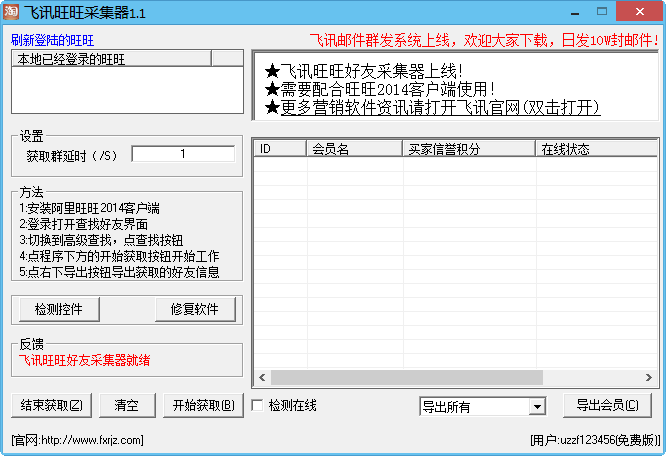Click the 修复软件 button

tap(195, 309)
